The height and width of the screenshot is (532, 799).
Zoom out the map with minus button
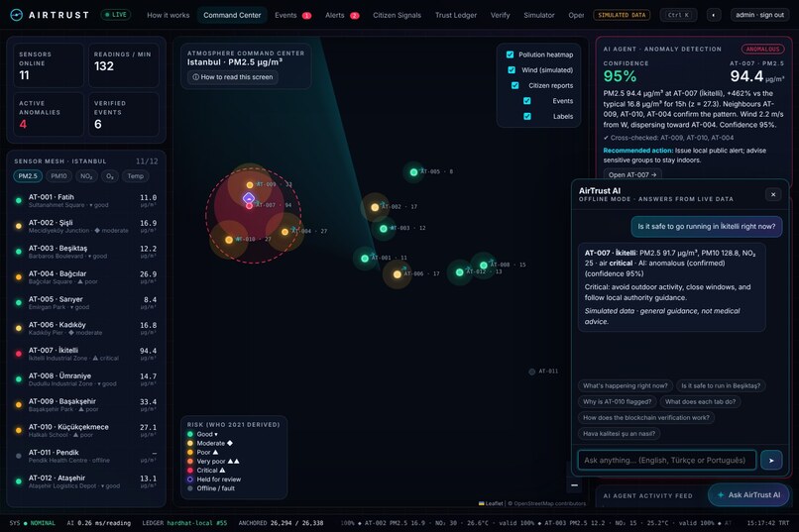574,485
